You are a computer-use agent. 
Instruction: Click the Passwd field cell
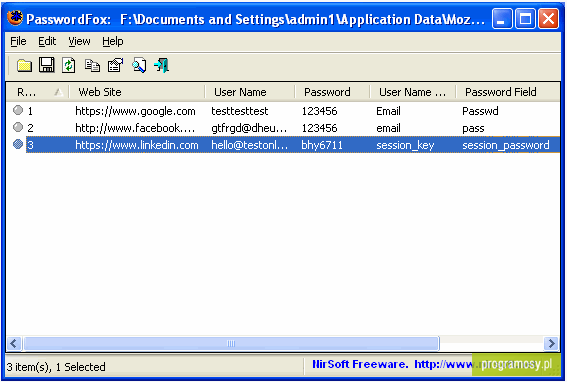tap(480, 111)
